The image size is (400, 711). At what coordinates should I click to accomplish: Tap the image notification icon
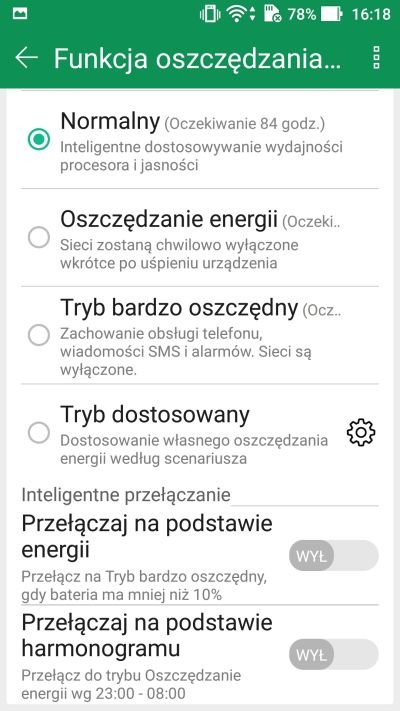click(x=20, y=14)
